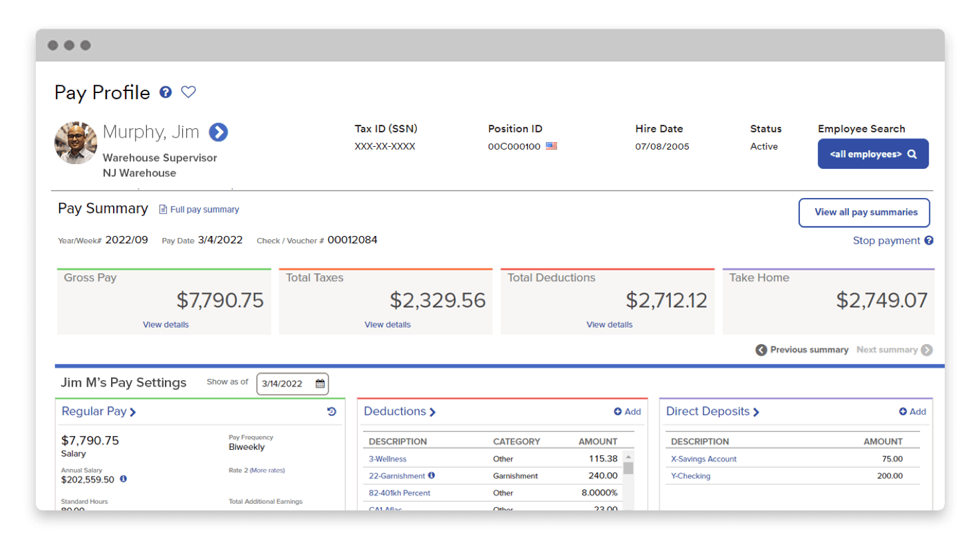
Task: Click the Stop payment link
Action: (x=886, y=241)
